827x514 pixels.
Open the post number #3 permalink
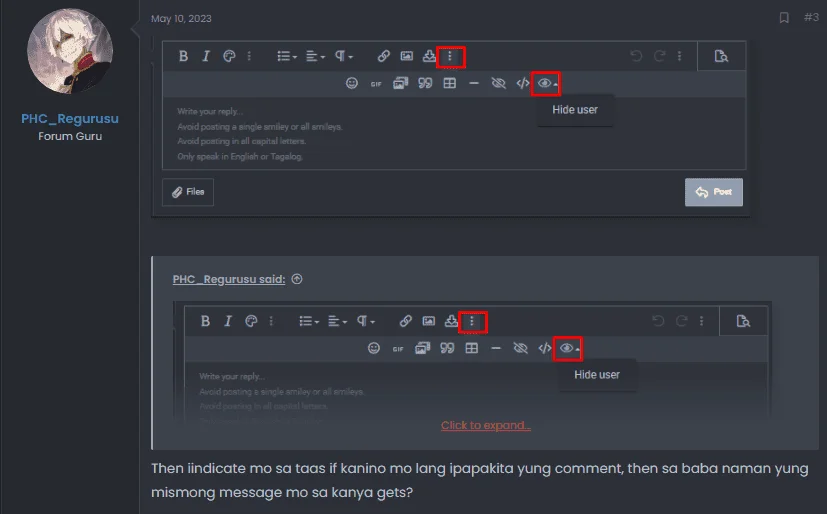(x=811, y=17)
